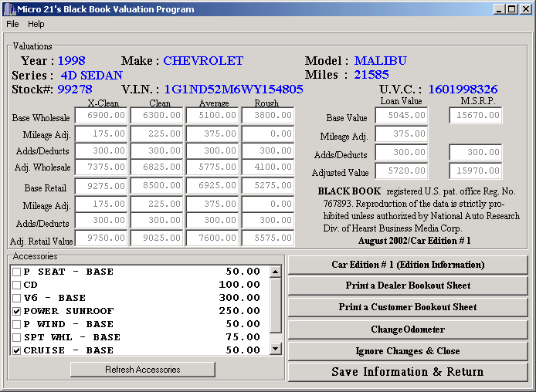Close the Black Book Valuation Program
This screenshot has width=536, height=392.
526,9
